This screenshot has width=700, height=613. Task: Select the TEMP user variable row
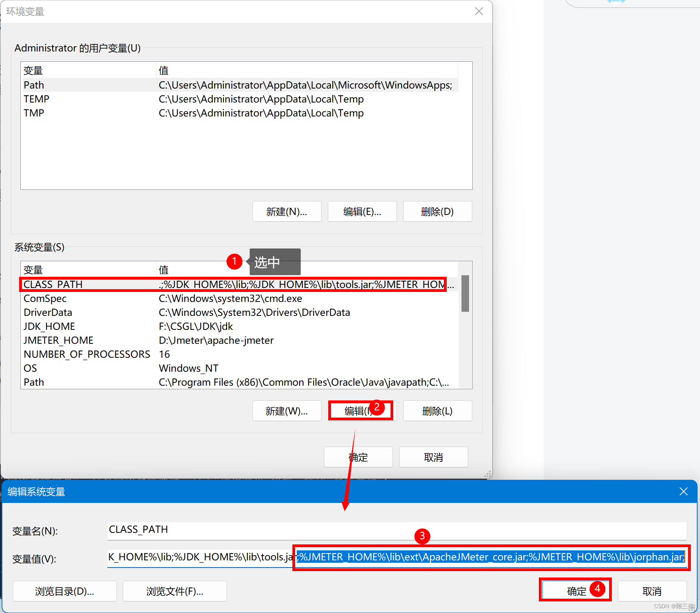point(239,99)
